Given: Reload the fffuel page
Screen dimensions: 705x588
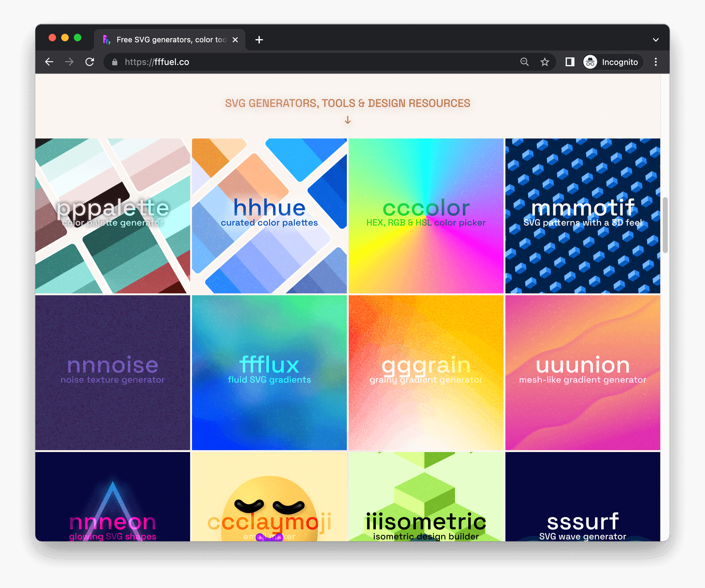Looking at the screenshot, I should tap(90, 62).
